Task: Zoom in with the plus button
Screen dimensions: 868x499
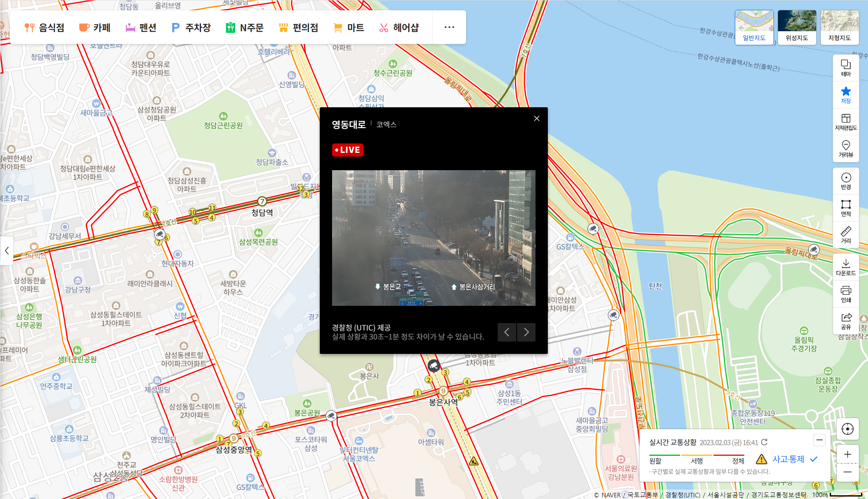Action: [x=847, y=454]
